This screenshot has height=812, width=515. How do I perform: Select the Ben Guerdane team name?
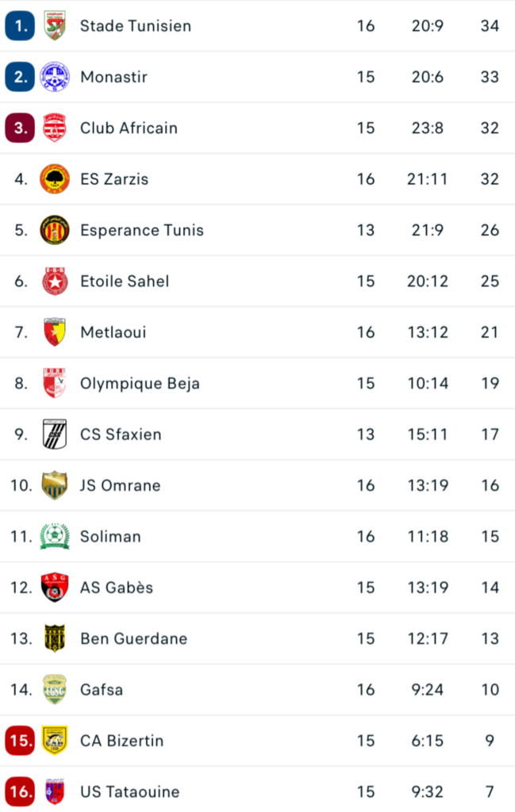(133, 638)
